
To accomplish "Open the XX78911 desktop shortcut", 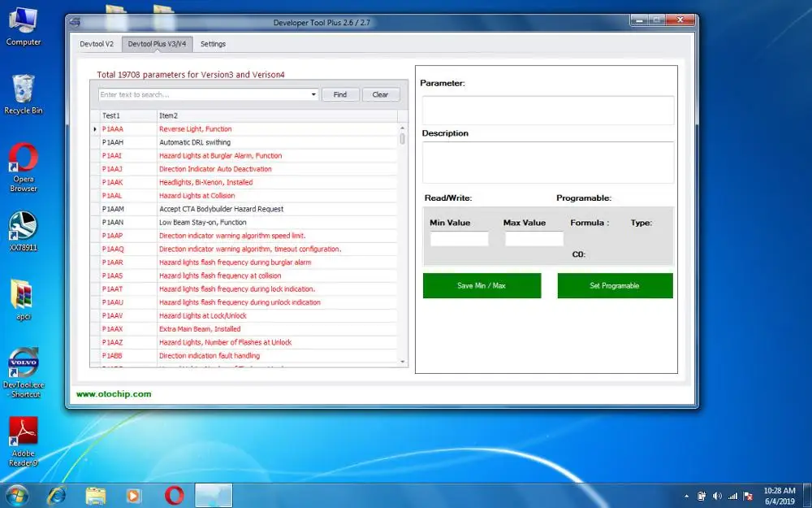I will [x=24, y=231].
